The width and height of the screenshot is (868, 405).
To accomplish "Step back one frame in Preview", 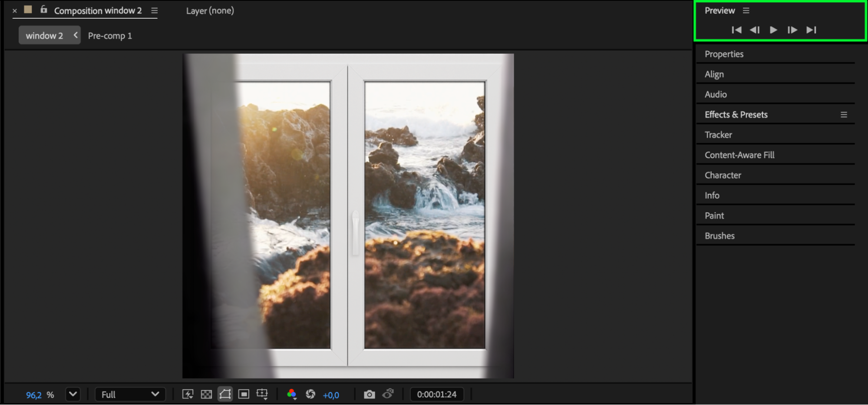I will (x=755, y=30).
